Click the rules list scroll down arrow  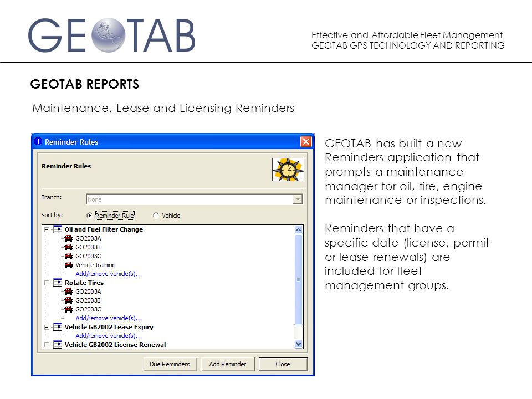point(298,344)
